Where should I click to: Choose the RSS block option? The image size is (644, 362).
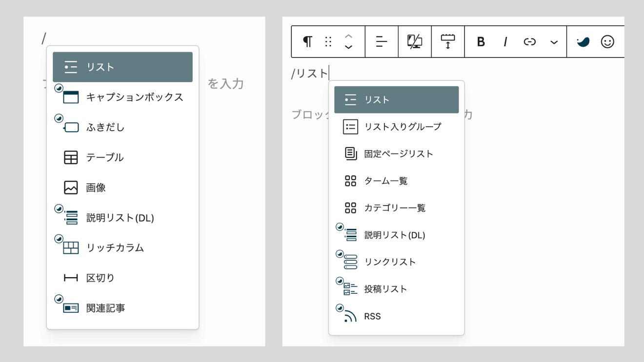tap(397, 316)
